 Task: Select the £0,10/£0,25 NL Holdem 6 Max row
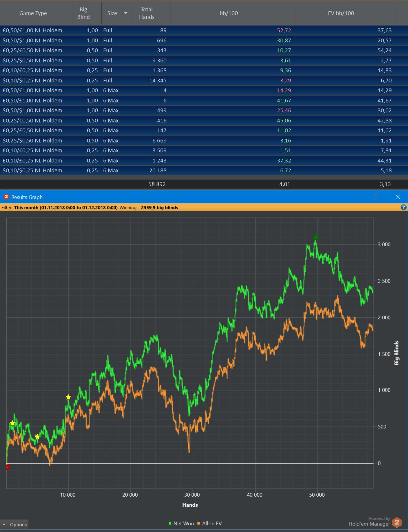[x=204, y=160]
